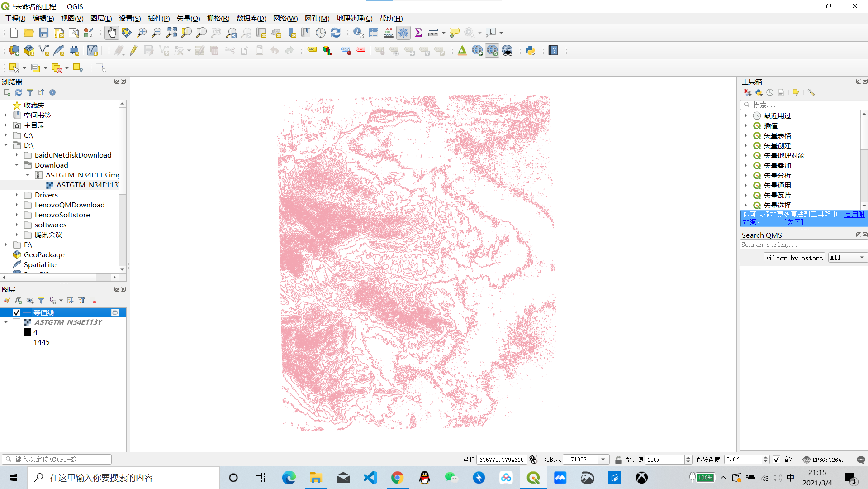Activate the Zoom In tool
Image resolution: width=868 pixels, height=489 pixels.
[x=141, y=32]
